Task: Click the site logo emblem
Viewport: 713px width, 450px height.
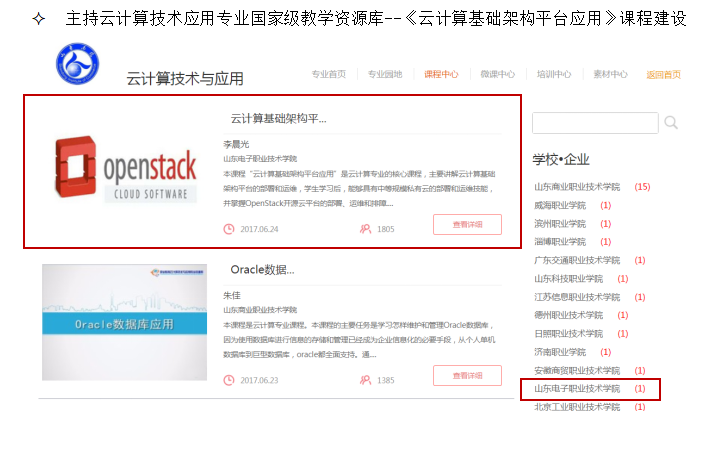Action: pyautogui.click(x=77, y=65)
